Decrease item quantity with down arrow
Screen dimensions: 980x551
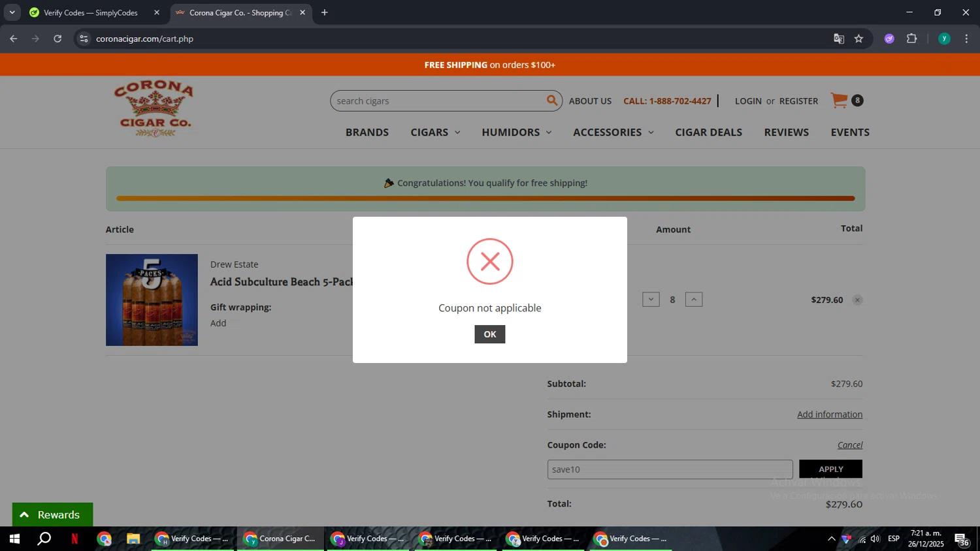click(651, 300)
